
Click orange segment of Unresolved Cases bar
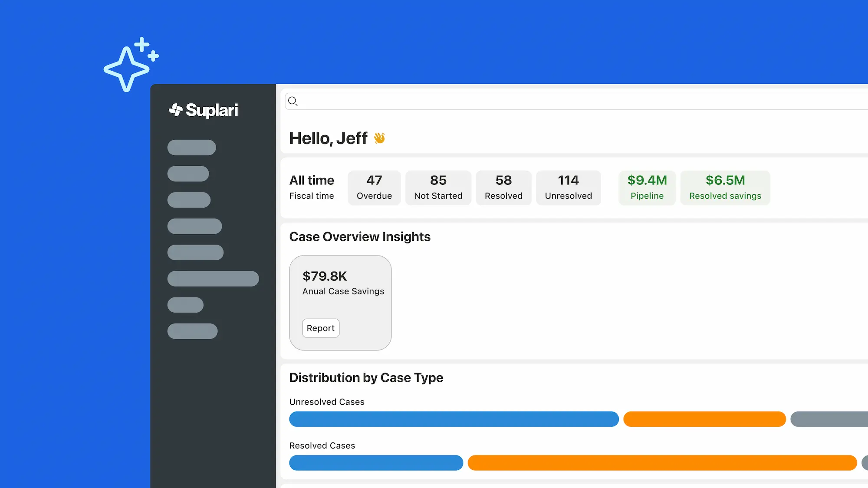click(704, 419)
